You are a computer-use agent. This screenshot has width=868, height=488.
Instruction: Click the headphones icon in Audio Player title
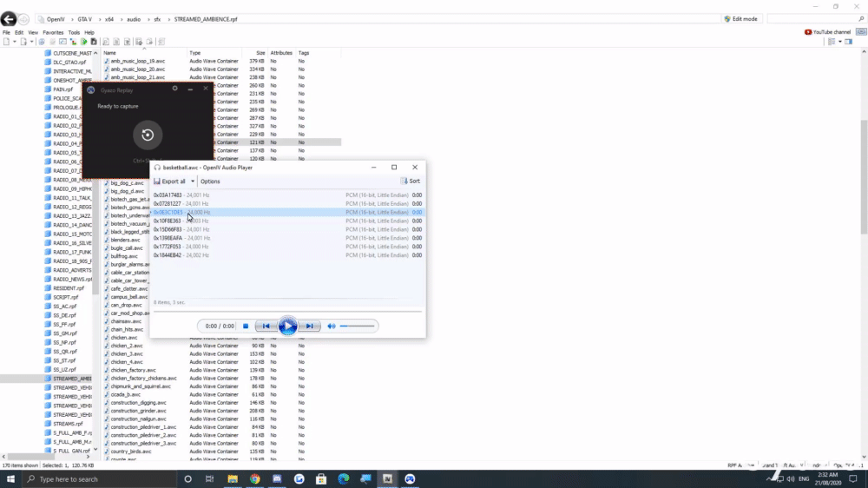pyautogui.click(x=157, y=168)
